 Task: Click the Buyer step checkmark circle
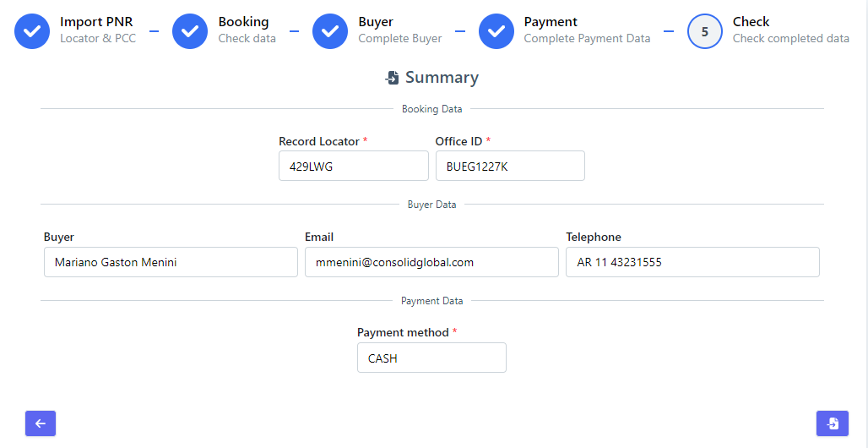(330, 31)
